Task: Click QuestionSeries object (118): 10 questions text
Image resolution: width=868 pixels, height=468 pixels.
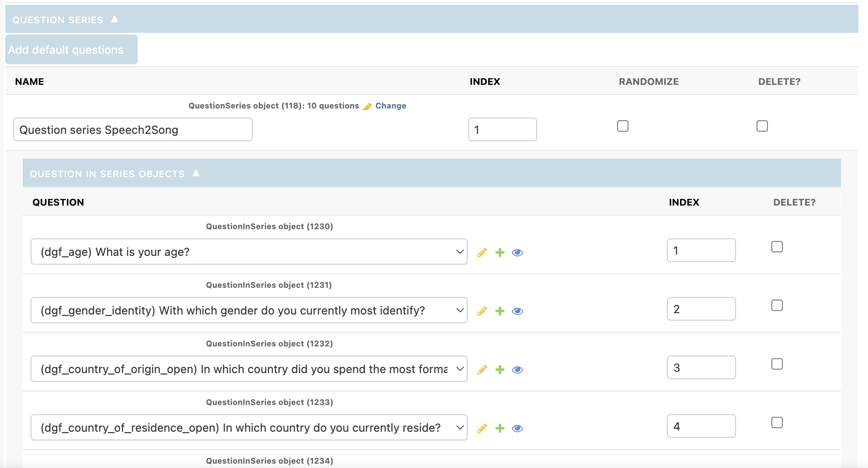Action: [274, 106]
